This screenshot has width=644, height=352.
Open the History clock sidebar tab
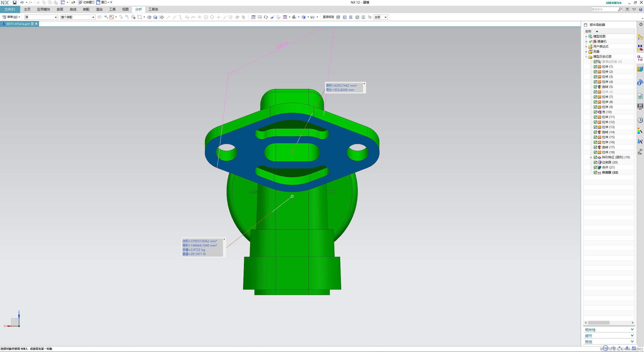point(640,120)
